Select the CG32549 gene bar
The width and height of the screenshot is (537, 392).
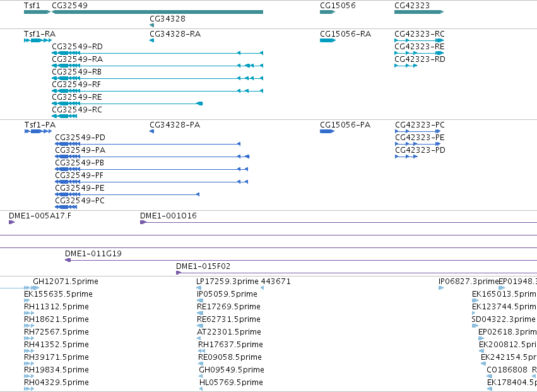[158, 12]
